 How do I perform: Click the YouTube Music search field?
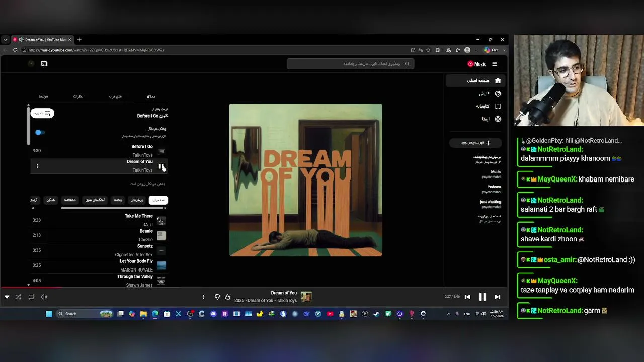pyautogui.click(x=351, y=64)
